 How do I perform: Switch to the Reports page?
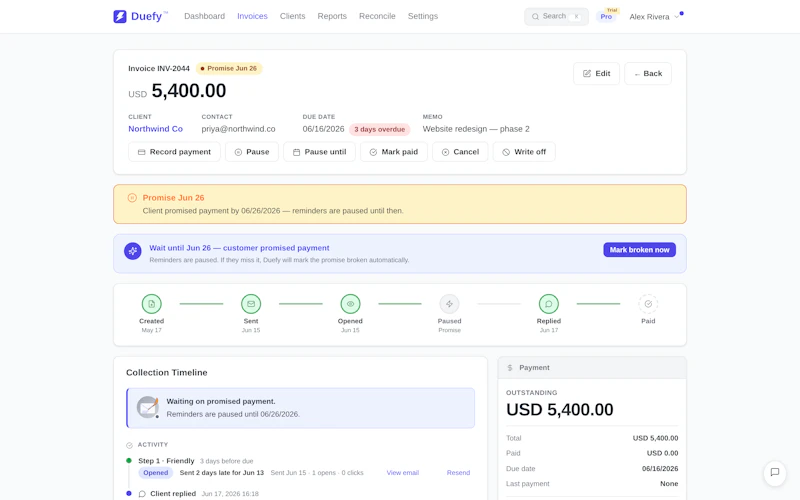332,16
